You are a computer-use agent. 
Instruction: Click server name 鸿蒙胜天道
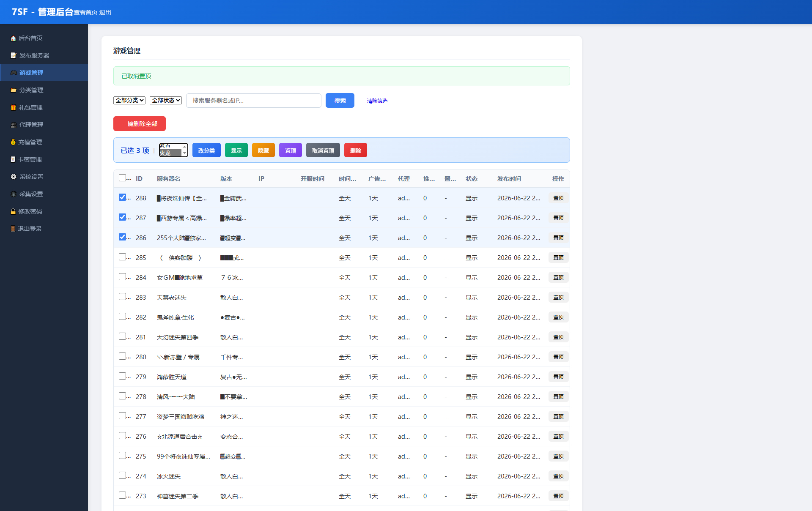(x=172, y=377)
